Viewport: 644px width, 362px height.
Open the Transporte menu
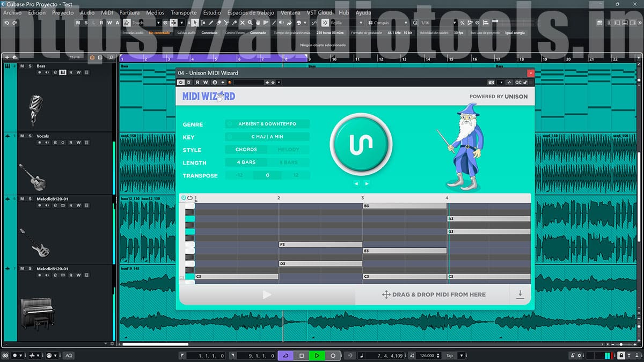(184, 12)
